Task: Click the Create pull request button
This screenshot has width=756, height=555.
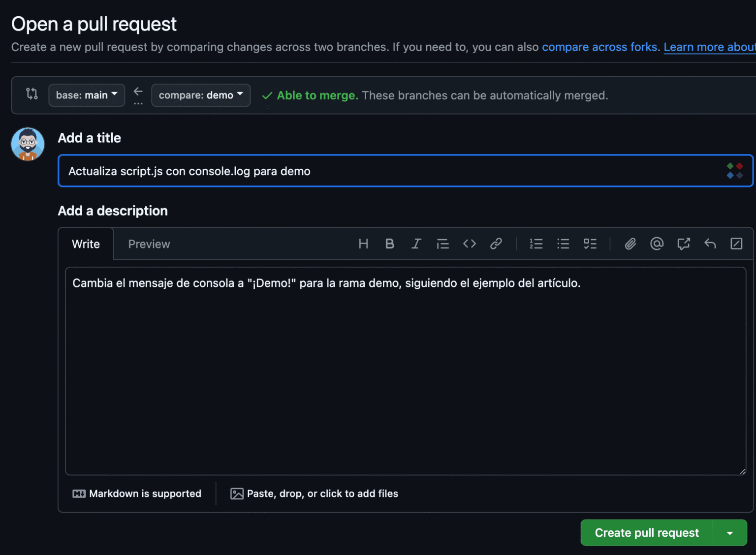Action: pyautogui.click(x=646, y=532)
